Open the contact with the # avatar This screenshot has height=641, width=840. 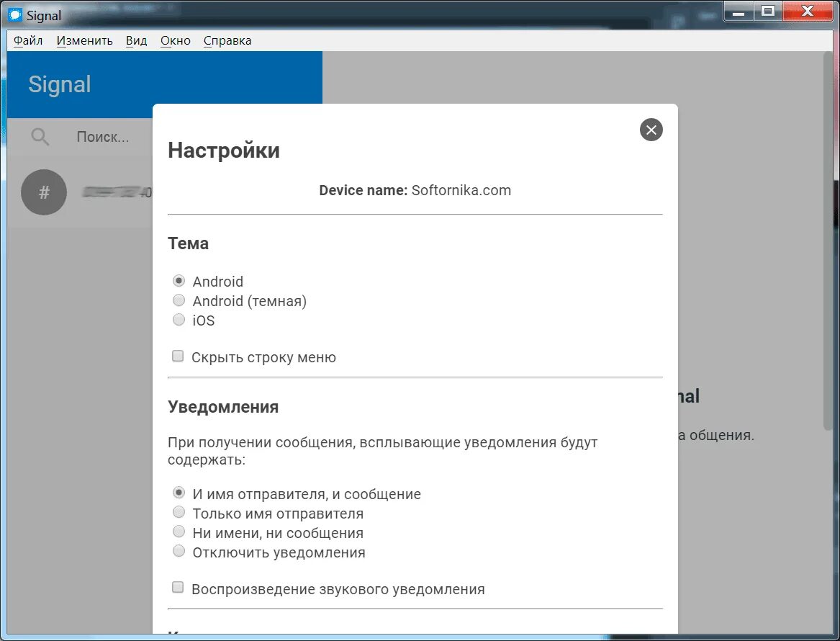tap(44, 192)
